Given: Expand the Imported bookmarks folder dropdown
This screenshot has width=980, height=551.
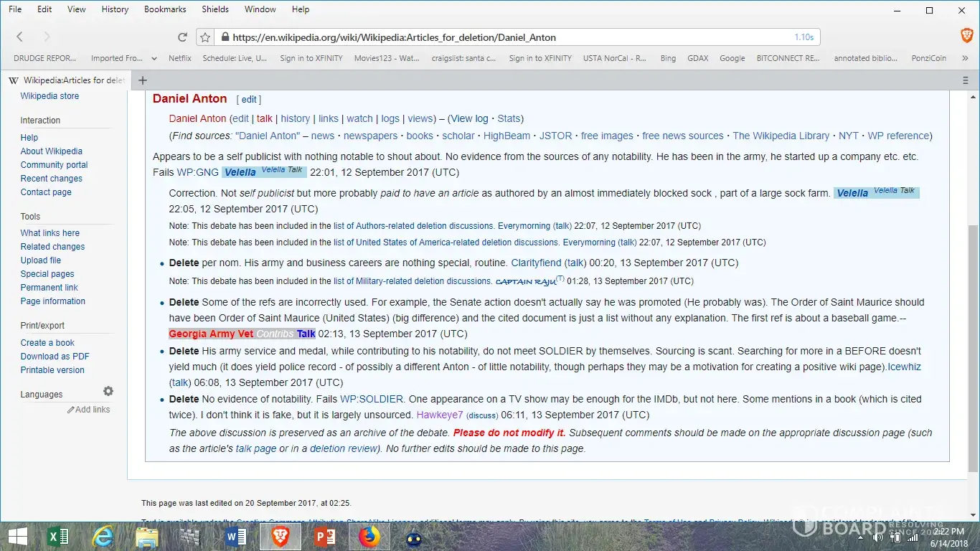Looking at the screenshot, I should click(x=154, y=59).
